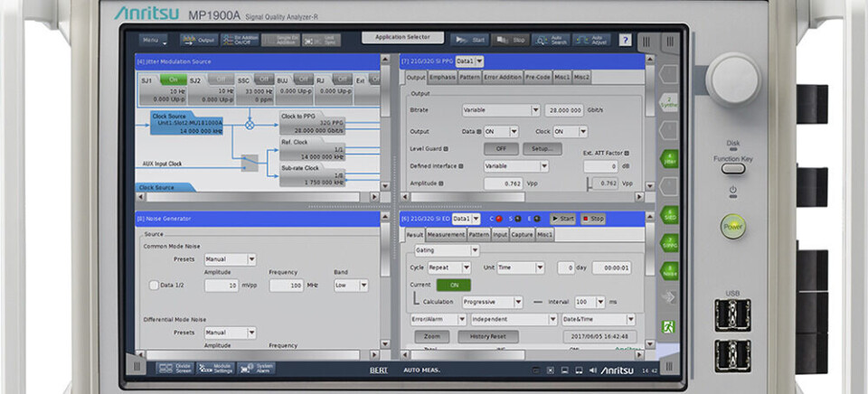Click the Noise Frequency 100 MHz field
Screen dimensions: 868x394
[x=287, y=286]
